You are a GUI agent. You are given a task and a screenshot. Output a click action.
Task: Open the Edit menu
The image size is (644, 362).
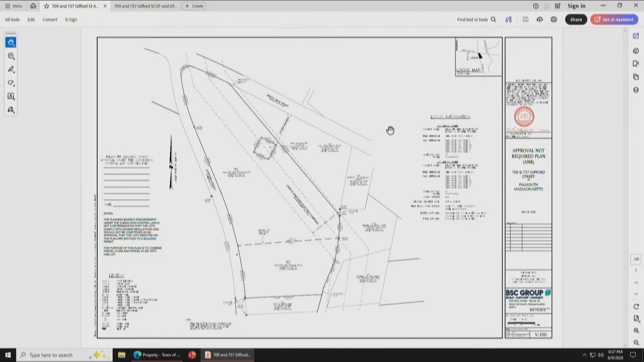tap(31, 19)
